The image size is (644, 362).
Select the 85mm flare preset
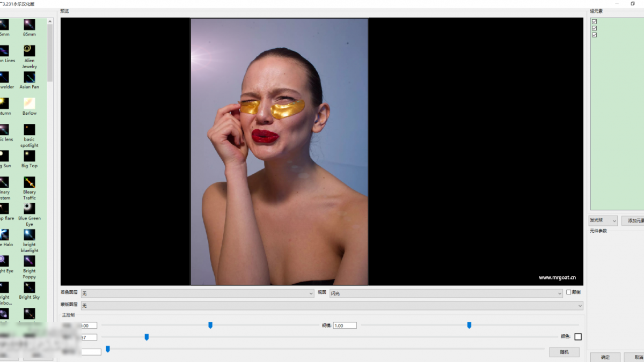click(x=29, y=25)
